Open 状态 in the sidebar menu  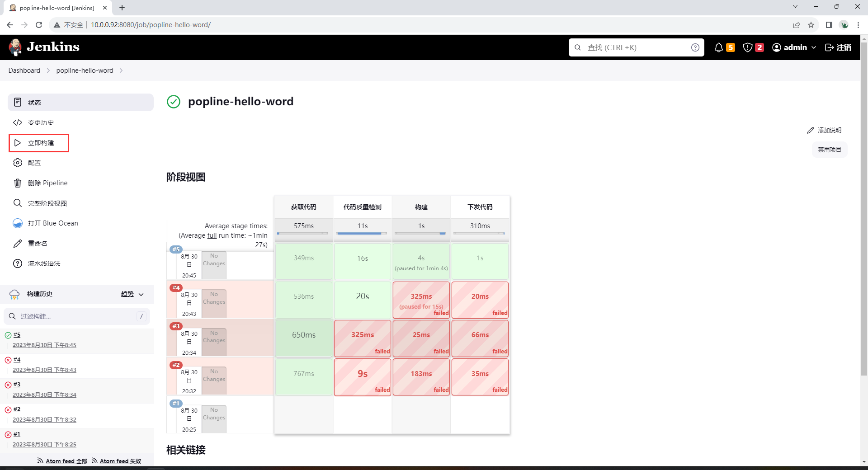(80, 102)
